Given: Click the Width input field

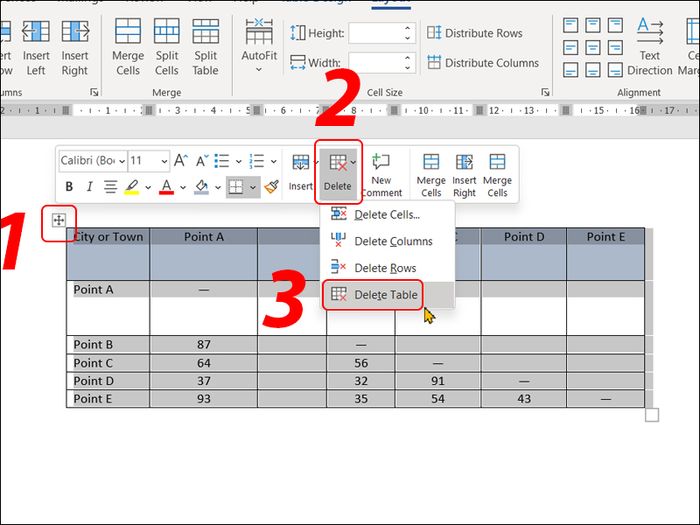Looking at the screenshot, I should point(375,63).
